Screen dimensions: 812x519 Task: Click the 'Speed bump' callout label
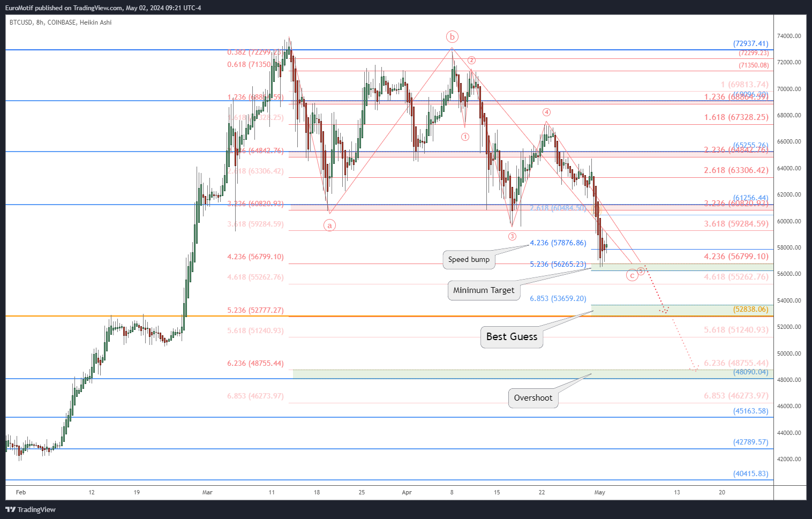[469, 259]
